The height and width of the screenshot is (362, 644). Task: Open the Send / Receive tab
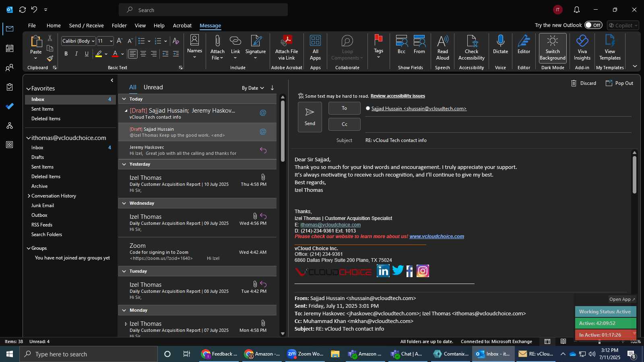[x=87, y=25]
